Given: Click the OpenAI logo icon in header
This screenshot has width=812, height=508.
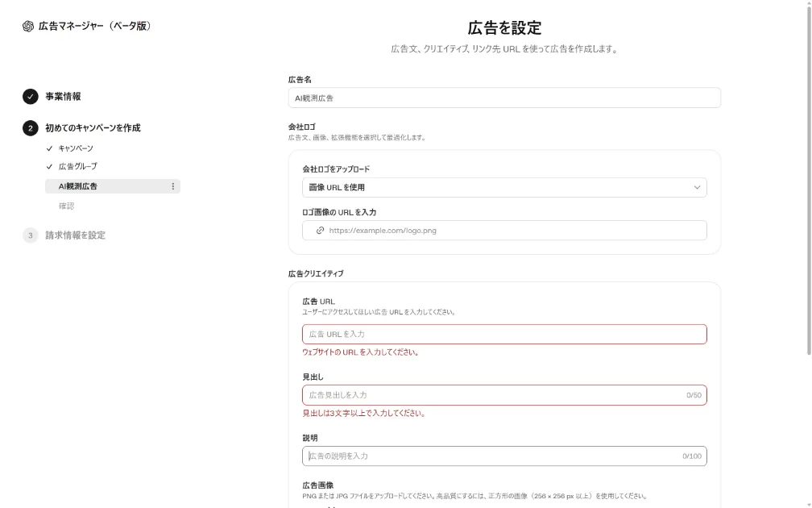Looking at the screenshot, I should tap(28, 26).
